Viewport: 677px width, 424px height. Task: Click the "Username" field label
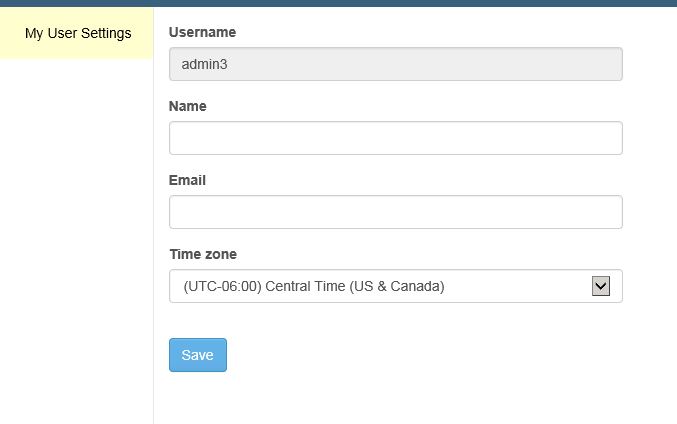202,32
